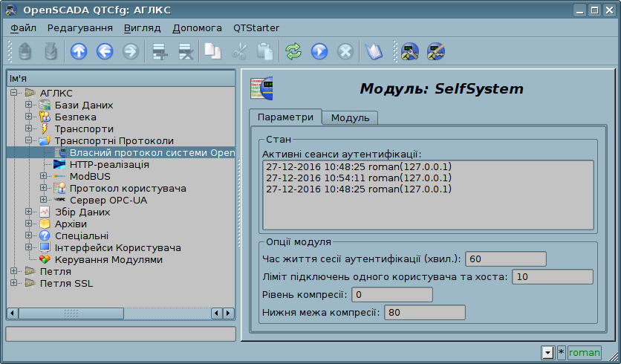Click the tree scrollbar rightmost arrow
This screenshot has height=364, width=621.
(x=229, y=313)
